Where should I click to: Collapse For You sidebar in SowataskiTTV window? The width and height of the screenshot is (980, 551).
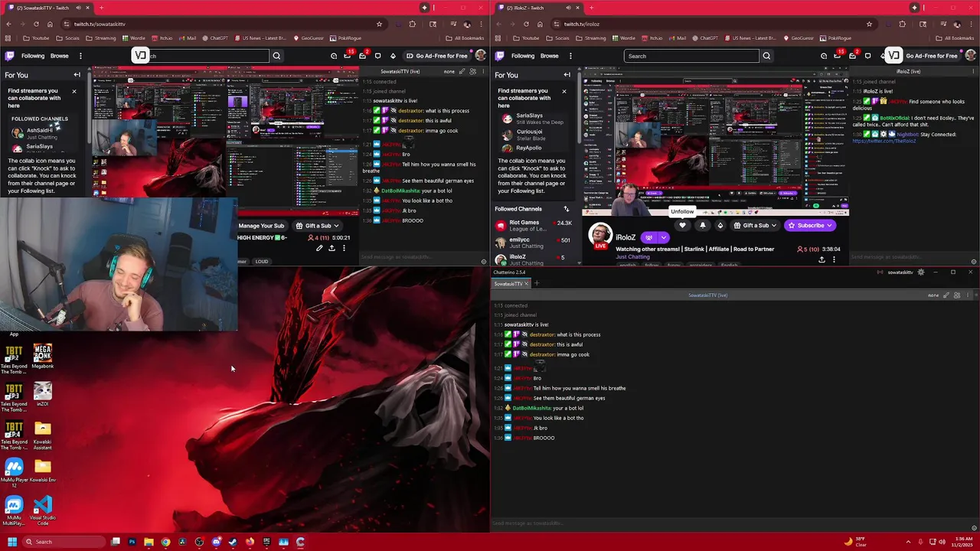click(x=77, y=75)
